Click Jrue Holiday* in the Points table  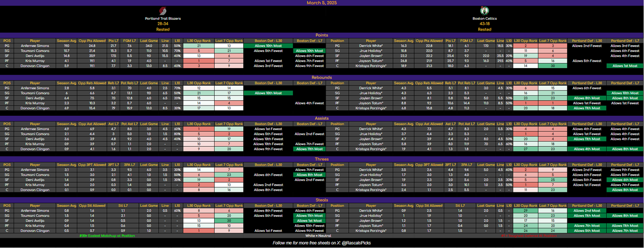(370, 51)
